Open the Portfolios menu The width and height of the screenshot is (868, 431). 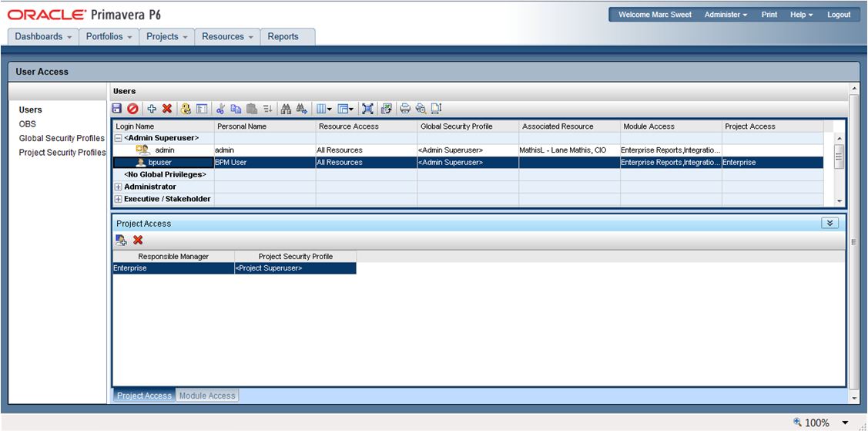109,36
